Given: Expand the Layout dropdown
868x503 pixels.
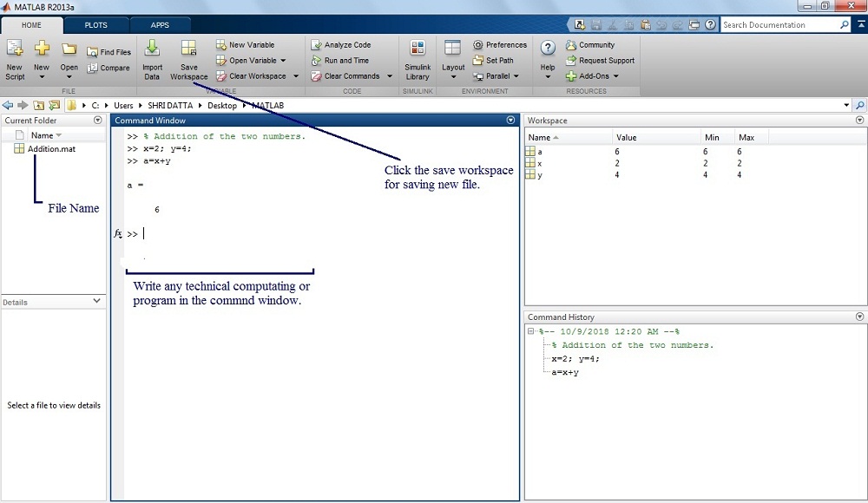Looking at the screenshot, I should tap(453, 76).
